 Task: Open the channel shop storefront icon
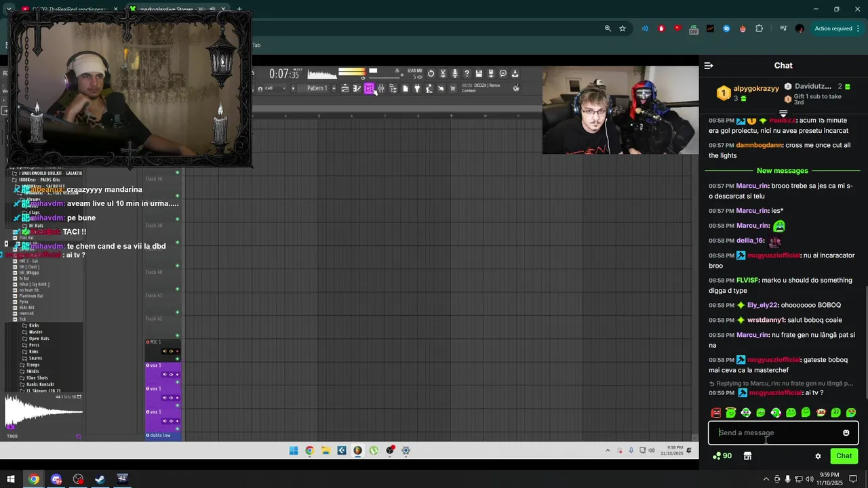tap(747, 456)
